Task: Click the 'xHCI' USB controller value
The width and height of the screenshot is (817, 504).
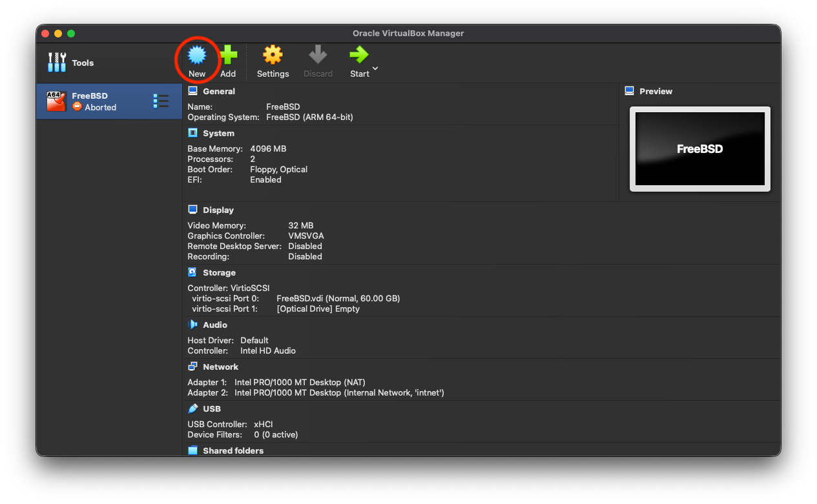Action: coord(264,425)
